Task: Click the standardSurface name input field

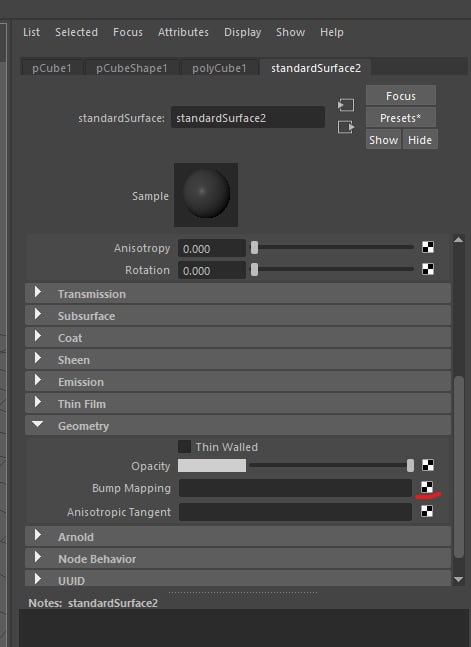Action: click(x=248, y=118)
